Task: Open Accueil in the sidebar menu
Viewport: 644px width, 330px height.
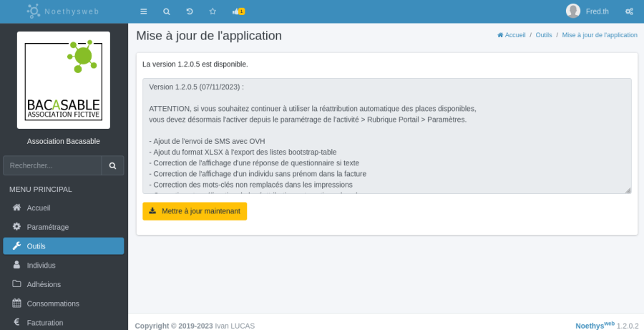Action: pos(39,208)
